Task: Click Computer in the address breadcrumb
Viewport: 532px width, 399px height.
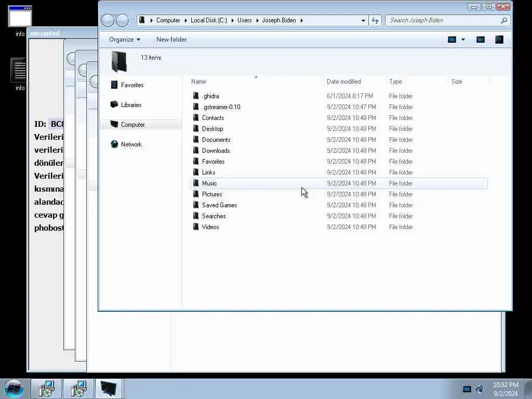Action: (x=168, y=20)
